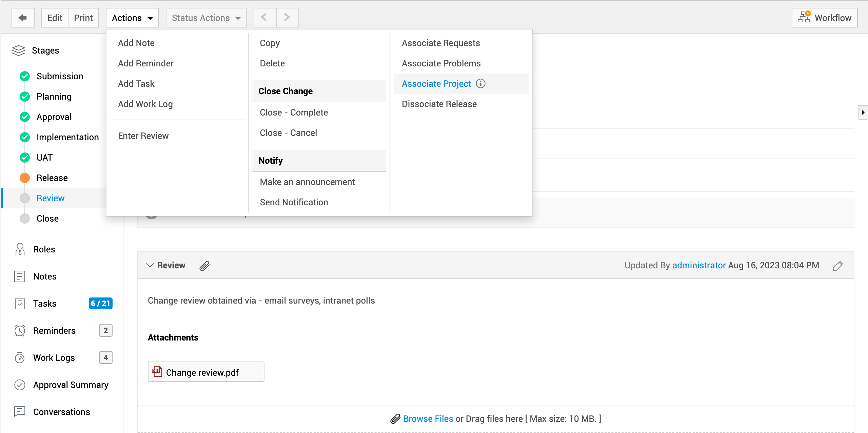Go to next change with right arrow
This screenshot has height=433, width=868.
point(287,17)
